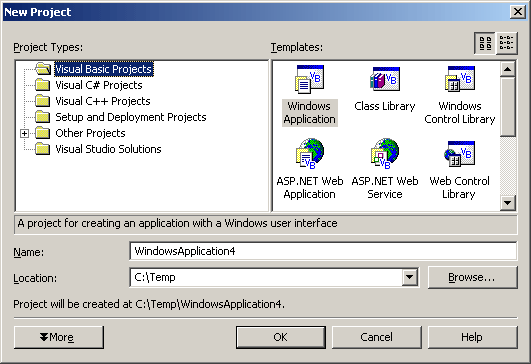The height and width of the screenshot is (364, 531).
Task: Open Setup and Deployment Projects folder icon
Action: [x=43, y=117]
